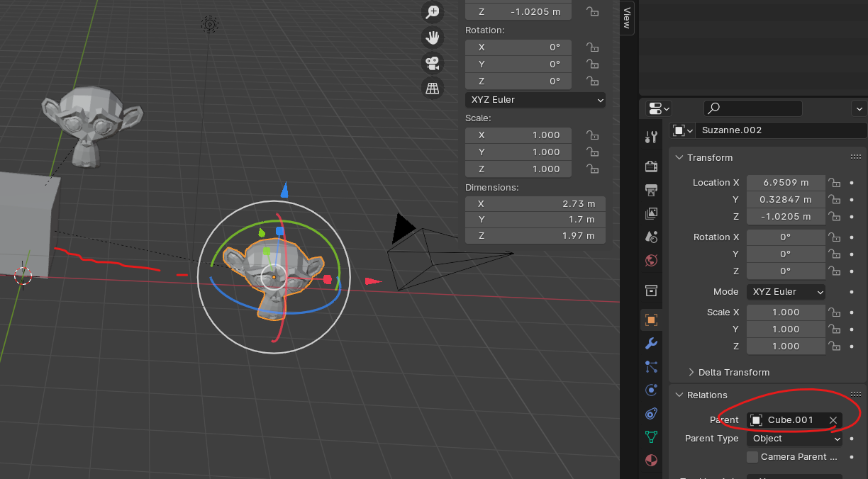Toggle lock for Scale Y in Properties
The width and height of the screenshot is (868, 479).
[835, 329]
